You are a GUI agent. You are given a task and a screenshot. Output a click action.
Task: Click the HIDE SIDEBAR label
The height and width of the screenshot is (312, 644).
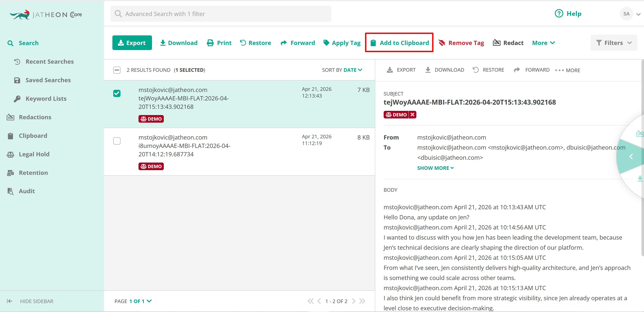(37, 301)
